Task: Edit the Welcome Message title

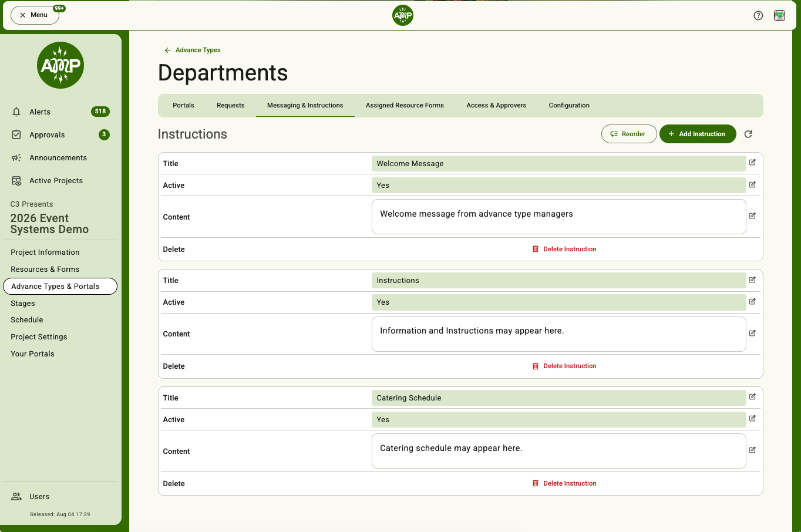Action: point(752,163)
